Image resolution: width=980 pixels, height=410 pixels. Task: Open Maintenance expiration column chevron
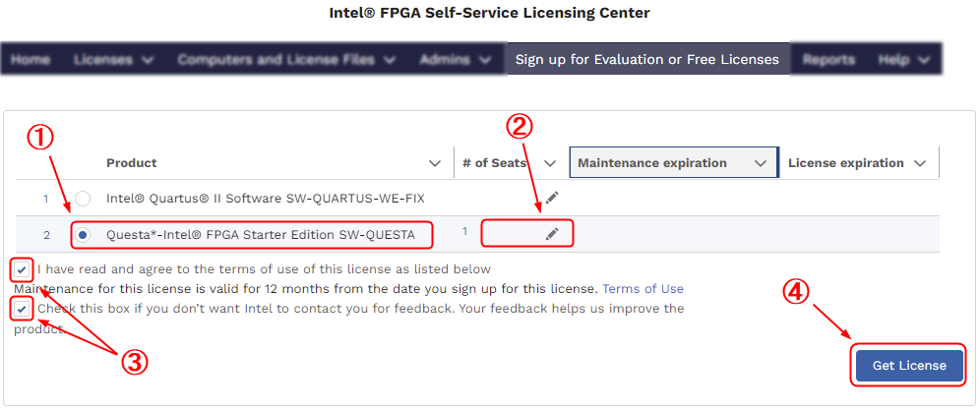coord(760,163)
